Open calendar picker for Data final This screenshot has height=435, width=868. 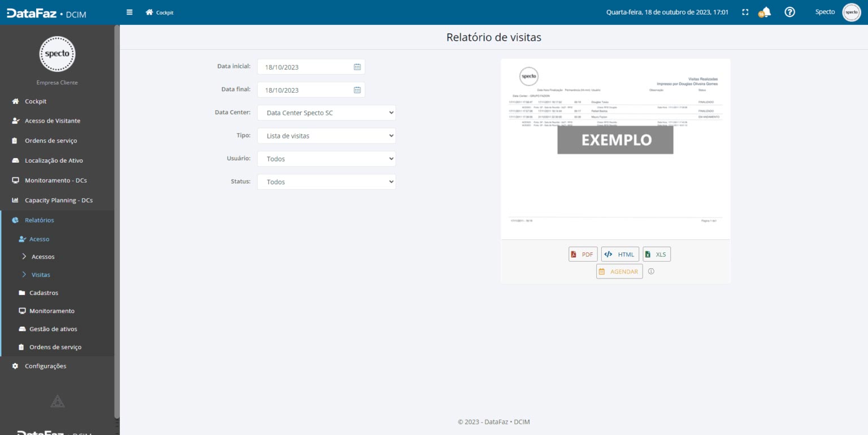pos(357,90)
